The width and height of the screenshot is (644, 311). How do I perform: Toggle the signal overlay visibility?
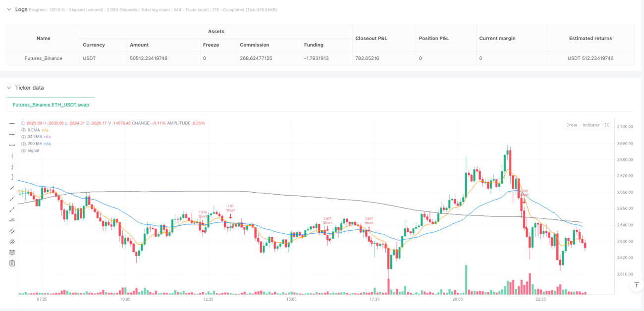(x=23, y=150)
